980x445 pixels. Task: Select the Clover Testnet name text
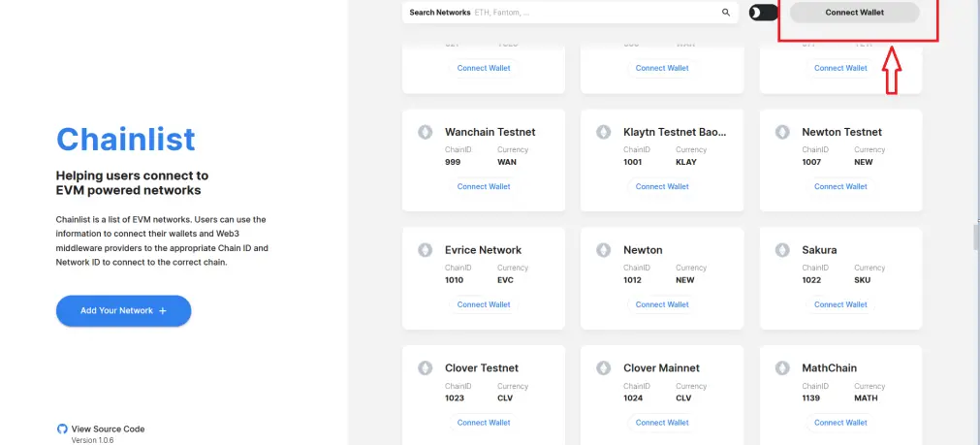tap(481, 368)
